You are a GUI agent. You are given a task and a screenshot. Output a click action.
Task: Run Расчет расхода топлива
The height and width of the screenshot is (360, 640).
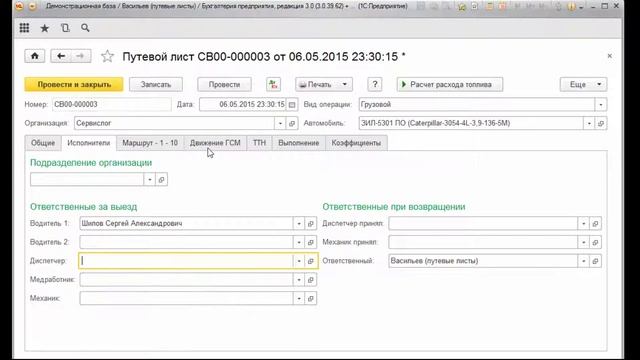click(x=450, y=84)
